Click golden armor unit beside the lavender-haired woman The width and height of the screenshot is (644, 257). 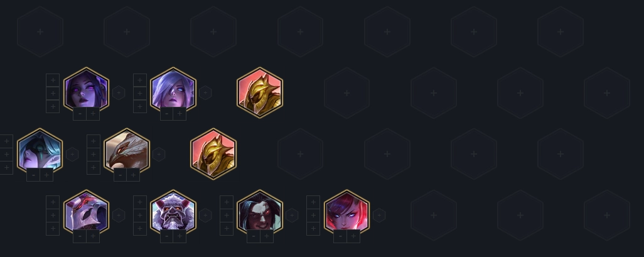[260, 93]
